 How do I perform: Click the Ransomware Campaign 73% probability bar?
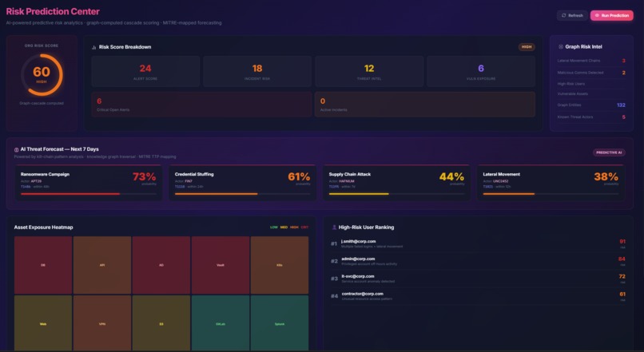[89, 194]
